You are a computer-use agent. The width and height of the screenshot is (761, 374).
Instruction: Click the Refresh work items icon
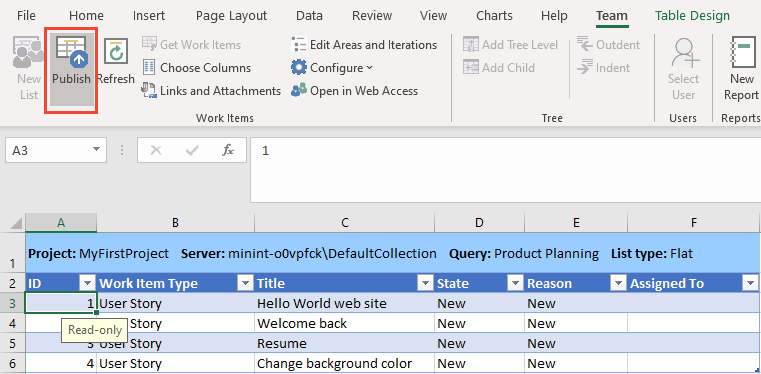[x=116, y=51]
